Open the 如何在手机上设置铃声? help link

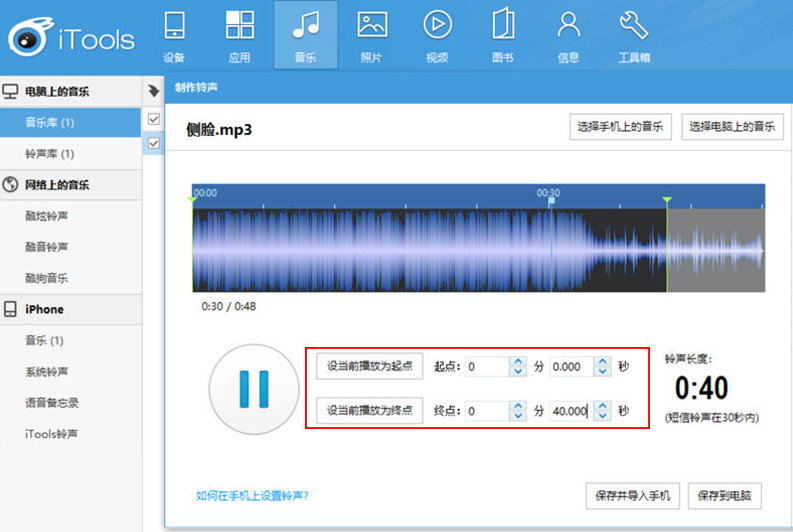coord(252,495)
